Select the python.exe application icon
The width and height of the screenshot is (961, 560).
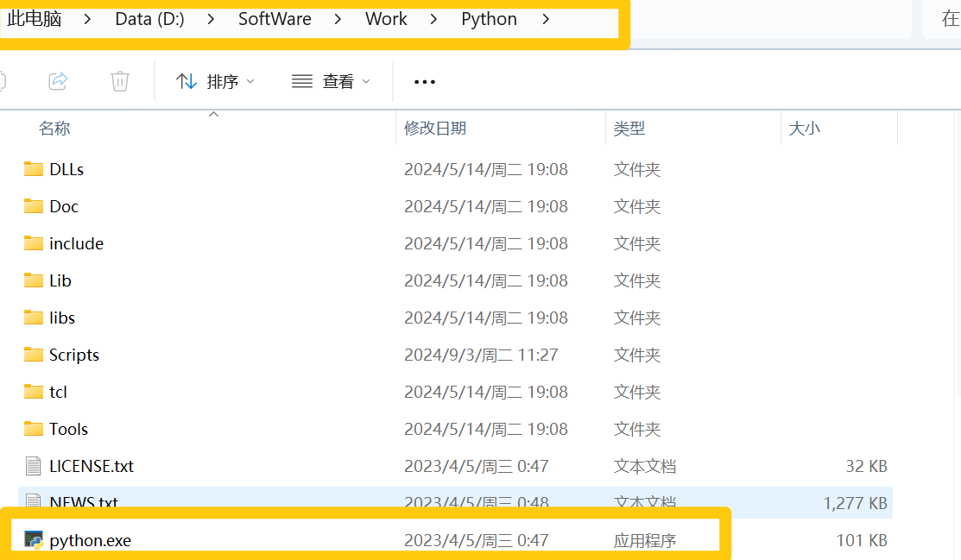tap(34, 540)
